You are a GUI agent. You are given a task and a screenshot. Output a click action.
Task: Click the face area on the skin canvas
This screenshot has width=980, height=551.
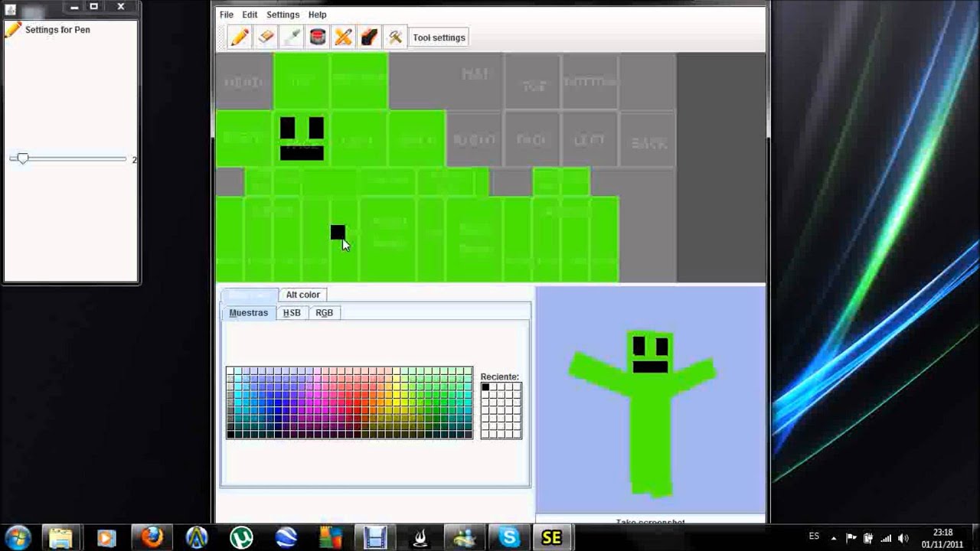click(x=302, y=139)
